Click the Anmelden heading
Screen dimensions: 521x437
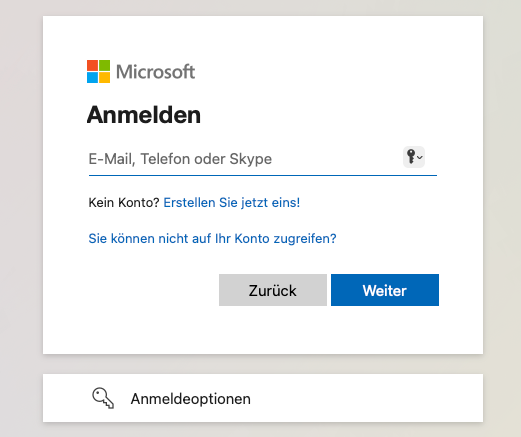pos(144,115)
